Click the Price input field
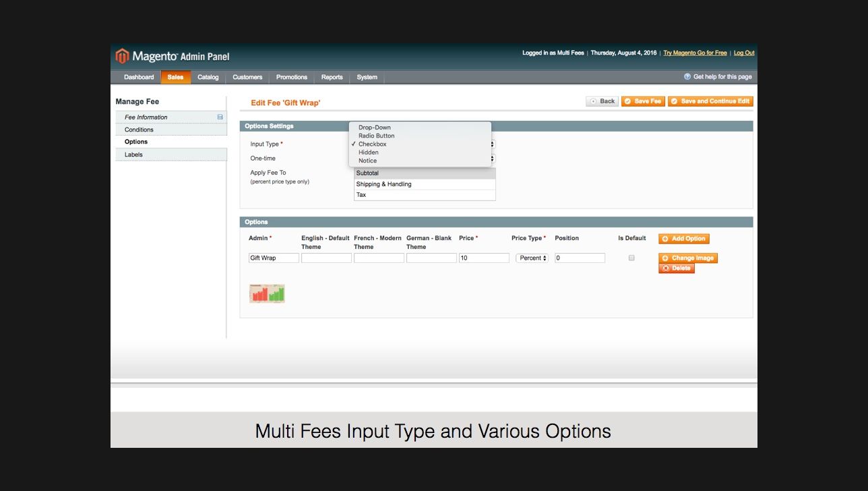The width and height of the screenshot is (868, 491). [x=484, y=258]
